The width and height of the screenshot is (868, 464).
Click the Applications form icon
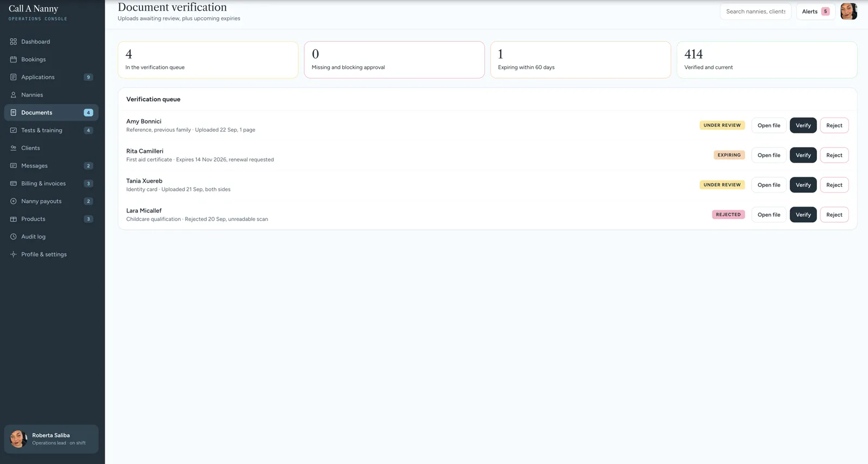click(x=14, y=77)
